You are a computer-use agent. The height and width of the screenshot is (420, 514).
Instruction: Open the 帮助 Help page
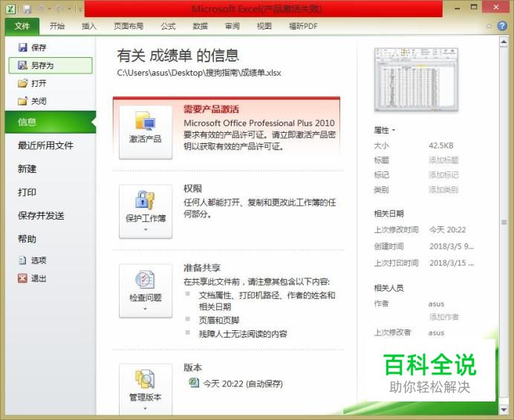click(x=27, y=239)
